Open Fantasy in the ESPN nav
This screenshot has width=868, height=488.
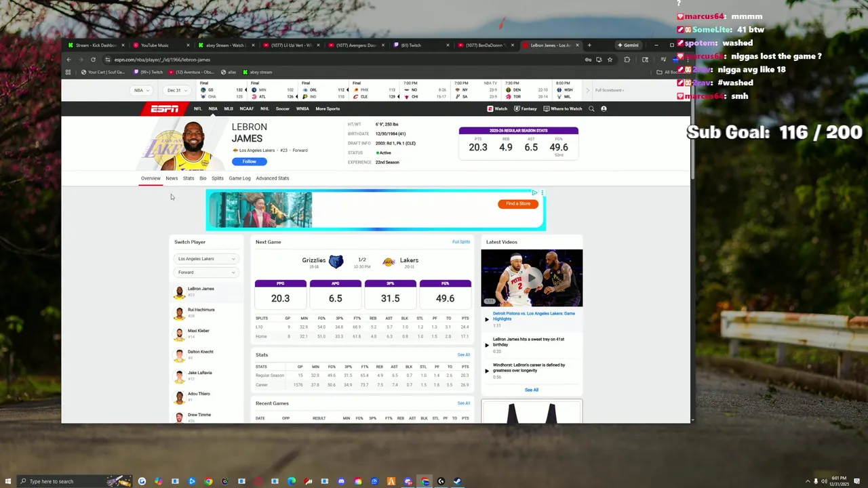[x=525, y=108]
